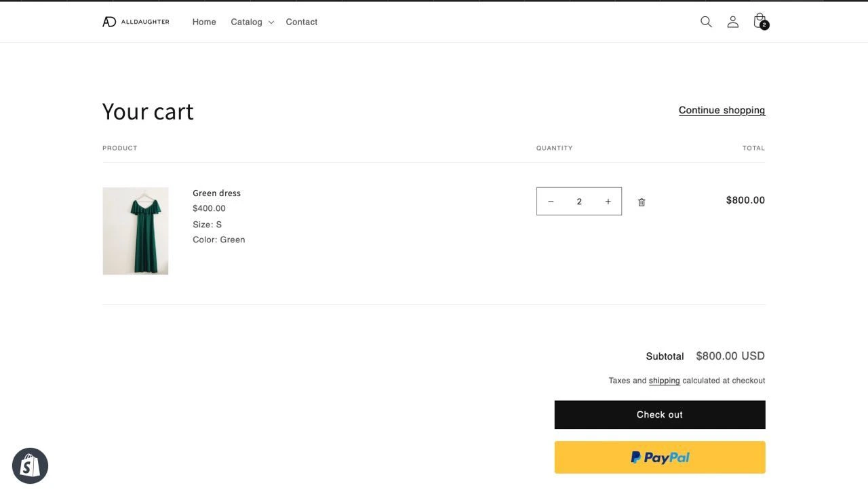Image resolution: width=868 pixels, height=496 pixels.
Task: Go to the Home menu item
Action: click(204, 22)
